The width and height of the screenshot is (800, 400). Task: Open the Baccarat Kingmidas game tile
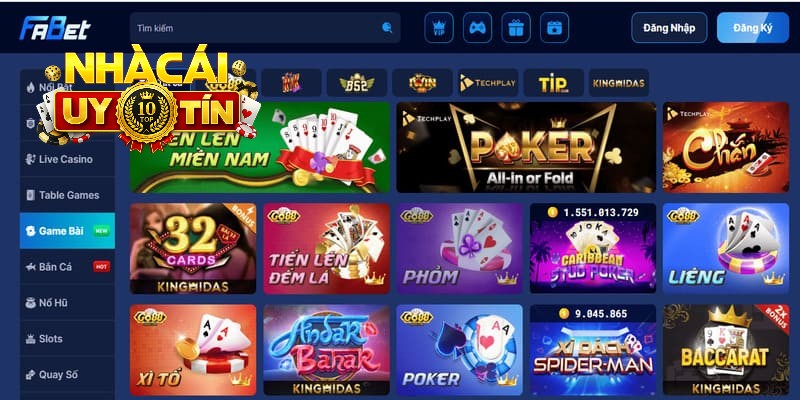pos(726,350)
